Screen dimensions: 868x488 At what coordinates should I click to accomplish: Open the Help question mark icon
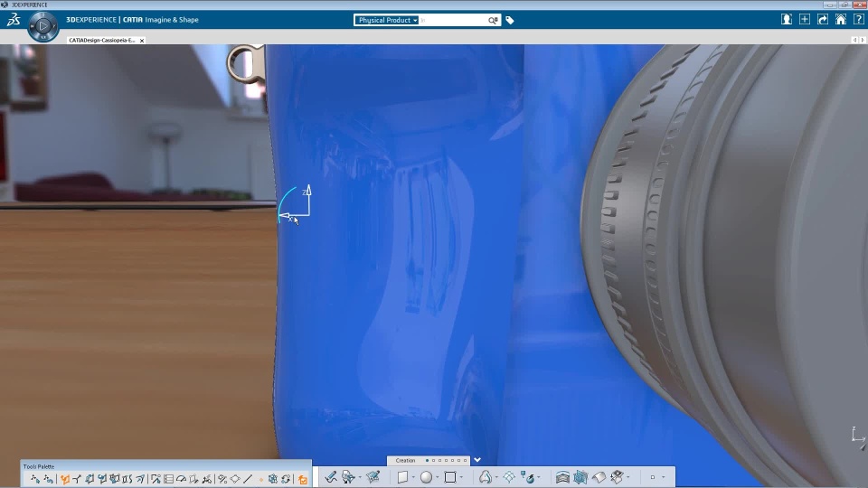[x=859, y=19]
